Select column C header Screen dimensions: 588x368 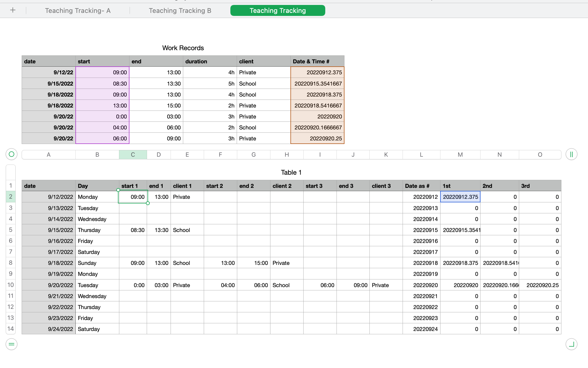tap(133, 155)
